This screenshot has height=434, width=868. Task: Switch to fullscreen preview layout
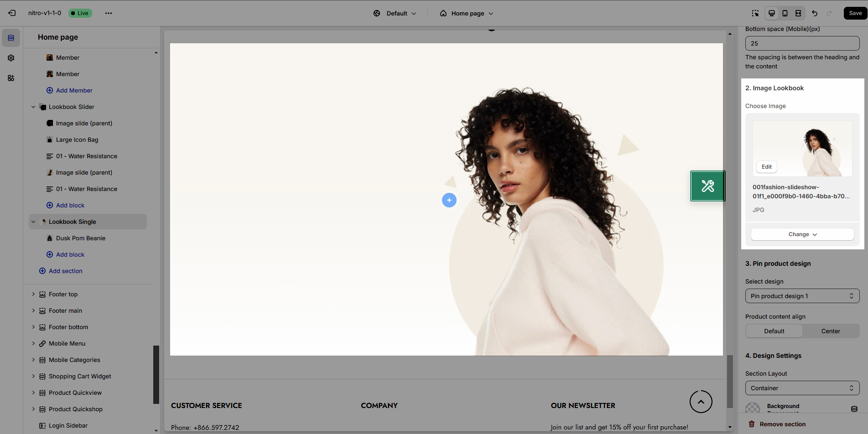[x=798, y=13]
